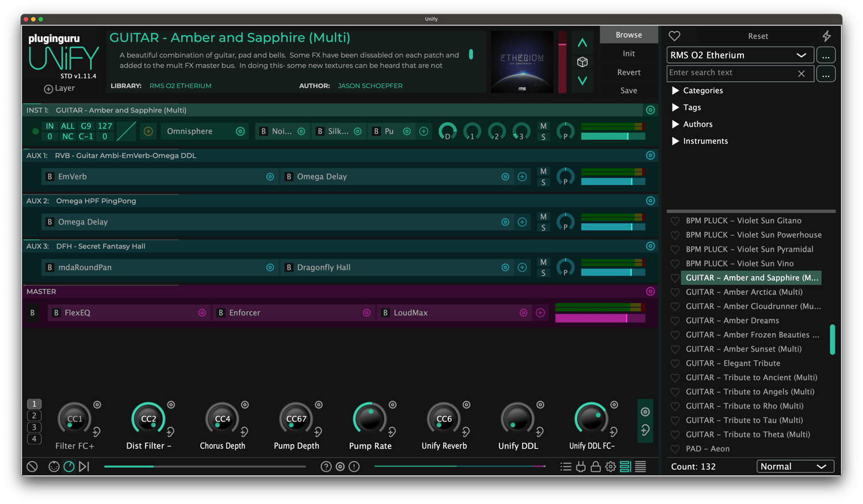This screenshot has height=504, width=863.
Task: Click the exclamation alert icon in footer
Action: (x=354, y=467)
